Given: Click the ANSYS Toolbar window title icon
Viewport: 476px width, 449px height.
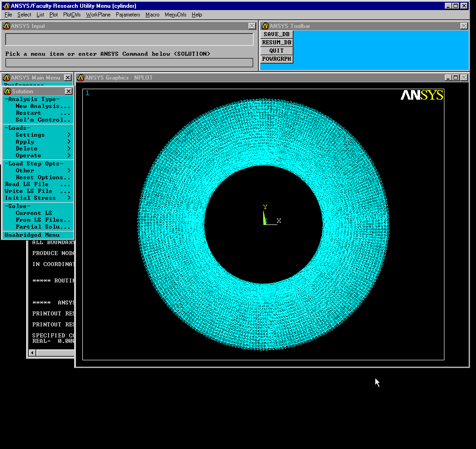Looking at the screenshot, I should pyautogui.click(x=265, y=26).
